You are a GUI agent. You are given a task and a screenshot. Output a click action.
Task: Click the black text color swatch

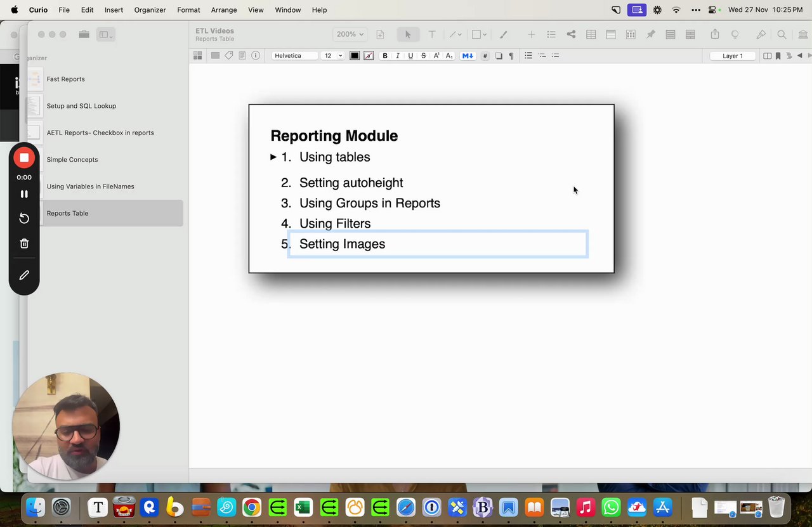coord(355,56)
